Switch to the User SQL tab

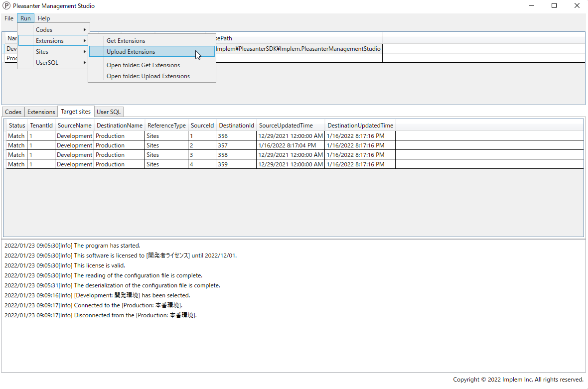(109, 112)
